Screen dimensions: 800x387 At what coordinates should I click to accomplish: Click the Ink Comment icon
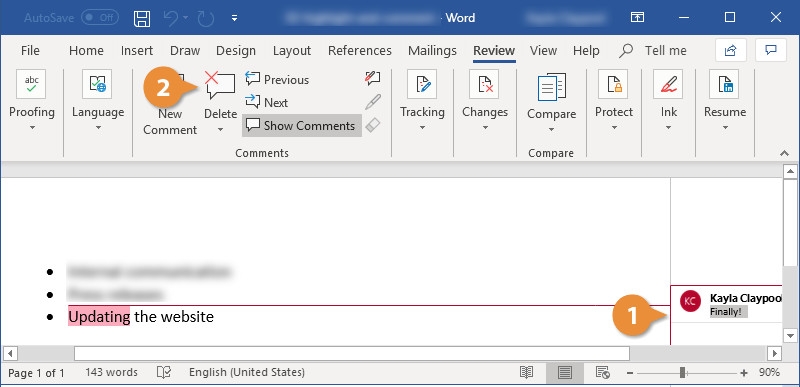pyautogui.click(x=373, y=78)
